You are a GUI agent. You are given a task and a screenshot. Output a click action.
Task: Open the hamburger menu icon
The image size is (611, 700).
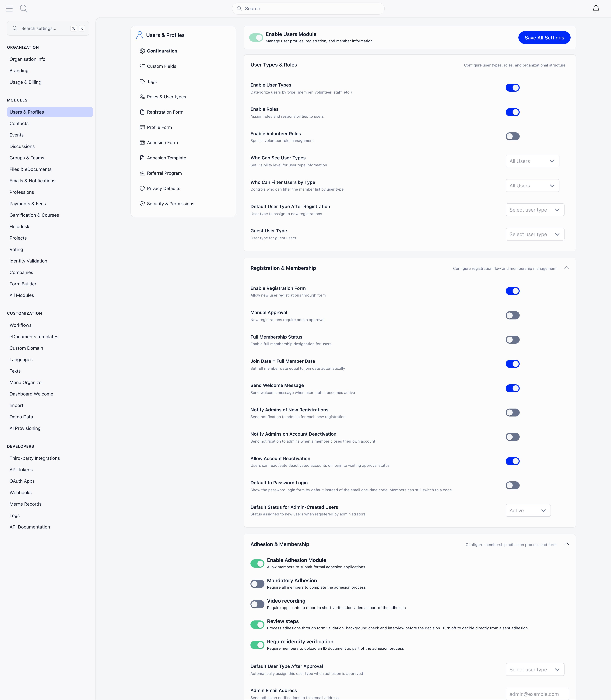[9, 9]
